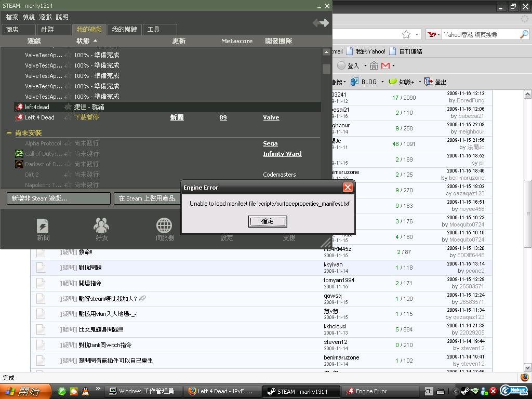
Task: Click the Gmail M icon in browser toolbar
Action: pyautogui.click(x=385, y=65)
